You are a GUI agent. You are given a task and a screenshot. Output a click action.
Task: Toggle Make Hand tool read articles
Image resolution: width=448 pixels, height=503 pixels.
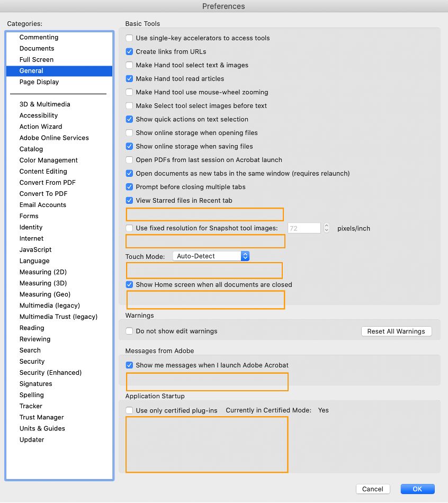point(129,79)
